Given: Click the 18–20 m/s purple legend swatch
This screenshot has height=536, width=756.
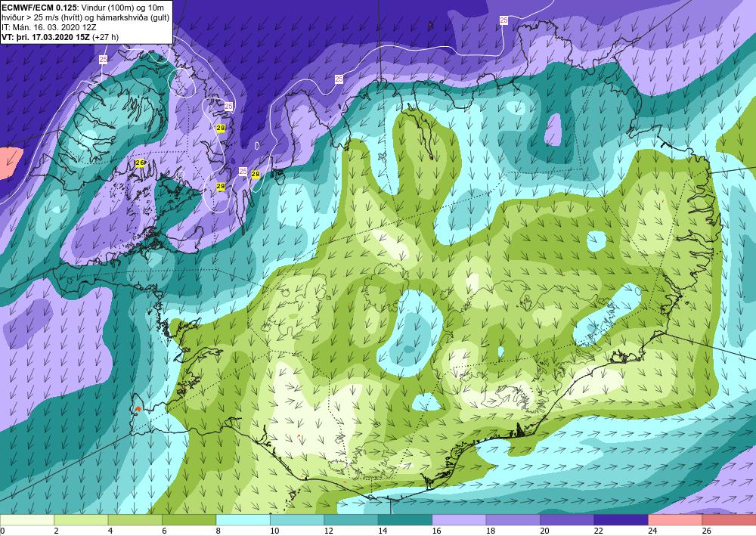Looking at the screenshot, I should tap(513, 519).
